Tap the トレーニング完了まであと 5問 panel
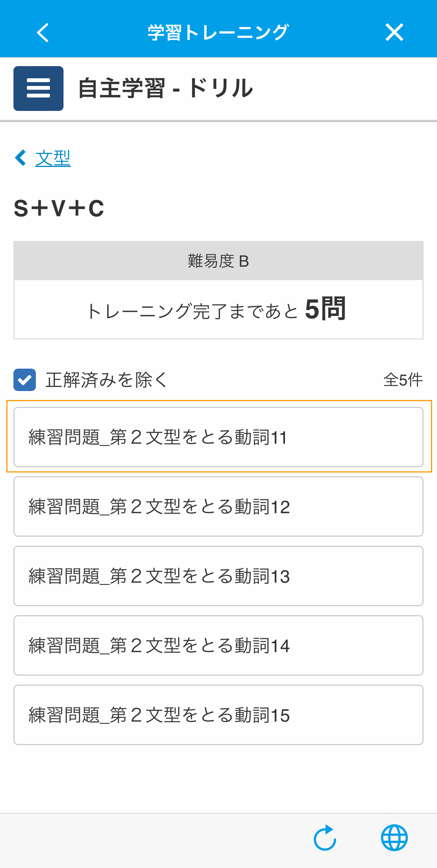Screen dimensions: 437x868 click(218, 310)
